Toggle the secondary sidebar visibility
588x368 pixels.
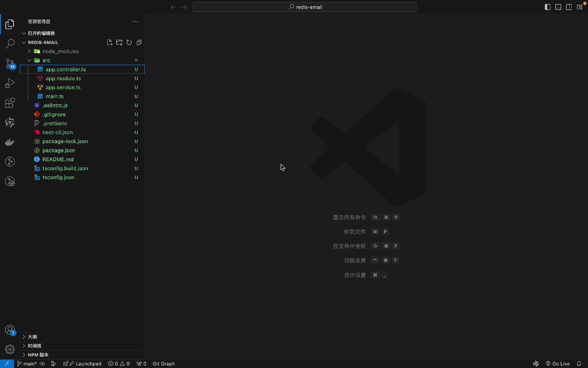coord(569,7)
